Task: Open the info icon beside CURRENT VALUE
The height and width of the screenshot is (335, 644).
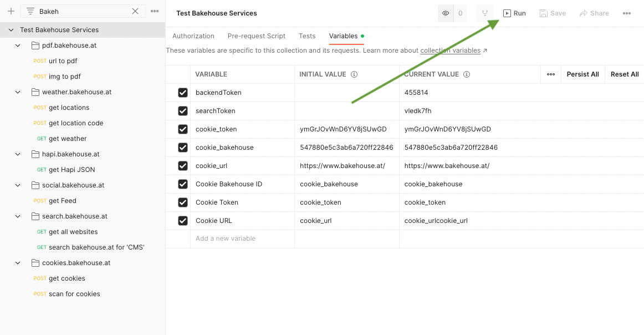Action: click(467, 74)
